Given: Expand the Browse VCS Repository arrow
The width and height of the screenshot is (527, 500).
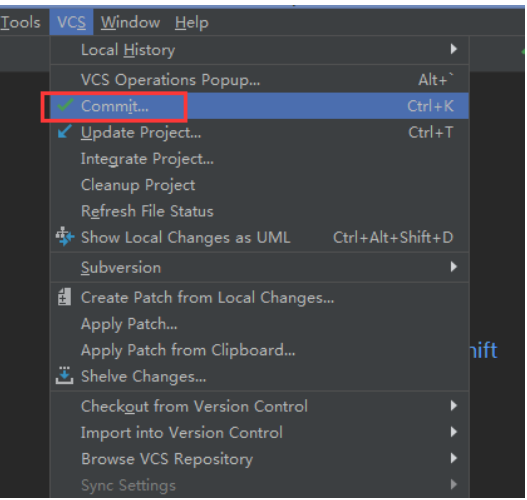Looking at the screenshot, I should point(454,458).
